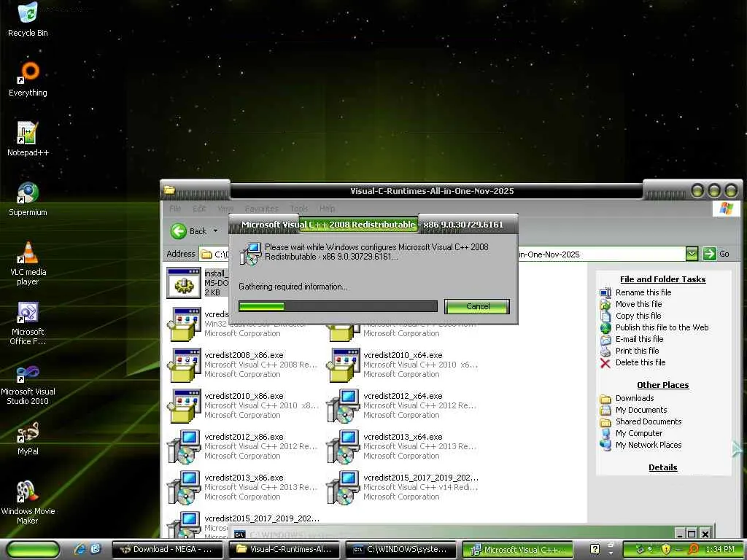
Task: Click the Internet Explorer quick launch icon
Action: pyautogui.click(x=80, y=549)
